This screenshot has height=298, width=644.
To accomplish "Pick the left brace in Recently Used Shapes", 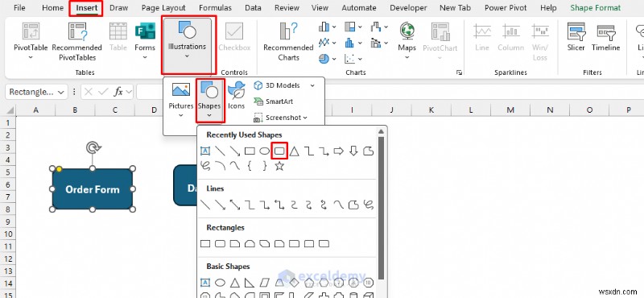I will 250,166.
